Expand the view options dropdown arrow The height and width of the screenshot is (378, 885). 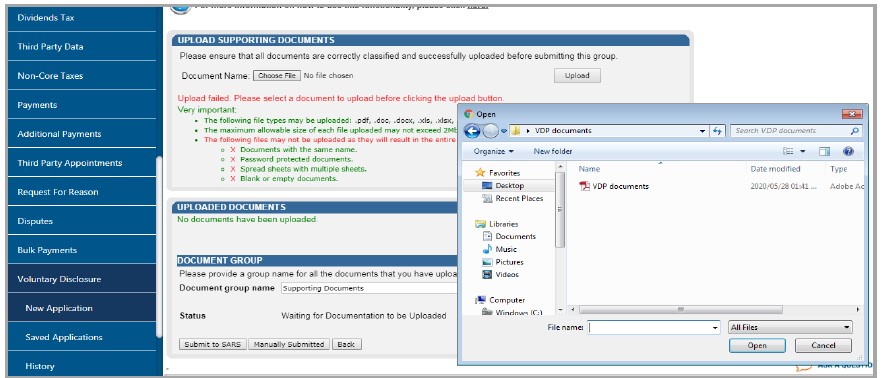click(x=803, y=151)
